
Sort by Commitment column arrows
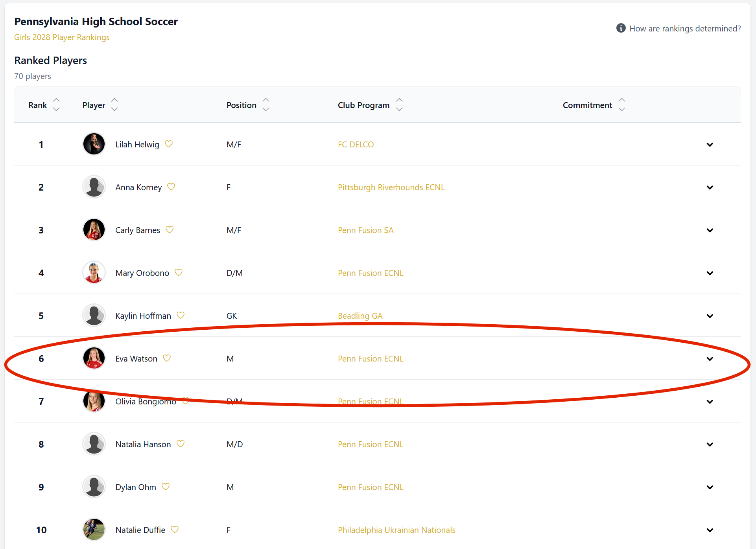[622, 105]
